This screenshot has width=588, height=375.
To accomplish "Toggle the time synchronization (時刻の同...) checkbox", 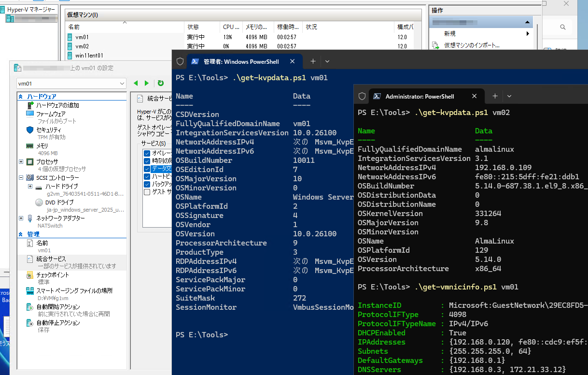I will click(147, 161).
